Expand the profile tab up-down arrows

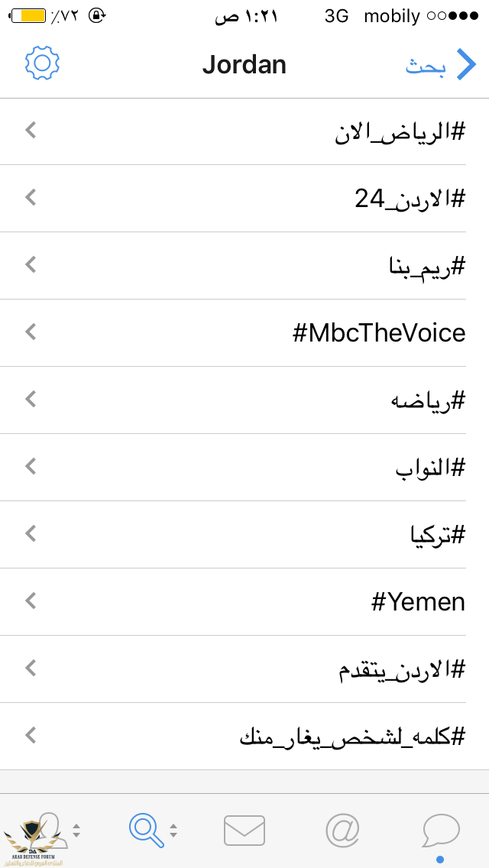pyautogui.click(x=76, y=831)
